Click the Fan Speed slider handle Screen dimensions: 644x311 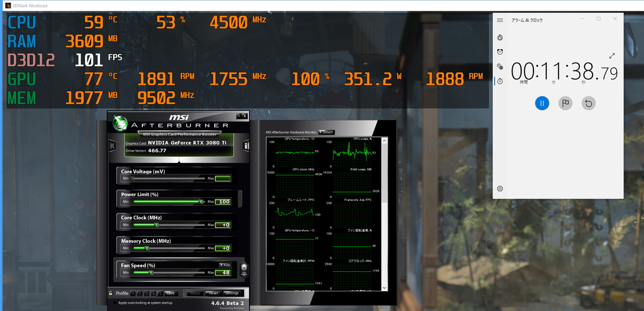[151, 272]
